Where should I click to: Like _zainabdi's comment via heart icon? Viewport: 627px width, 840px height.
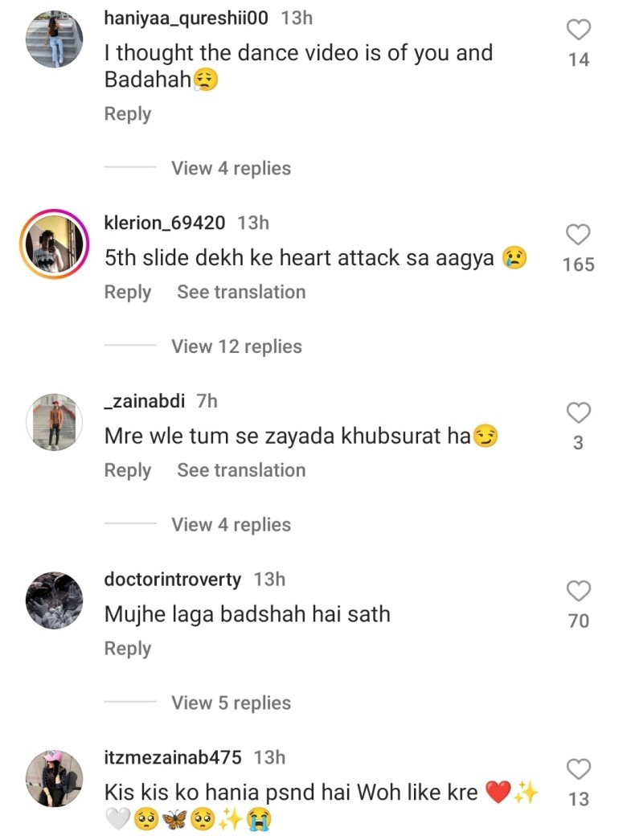tap(579, 413)
